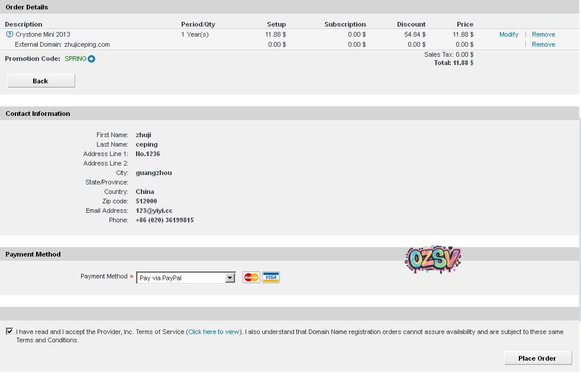Click the OZSY graffiti sticker logo
This screenshot has width=581, height=392.
432,259
